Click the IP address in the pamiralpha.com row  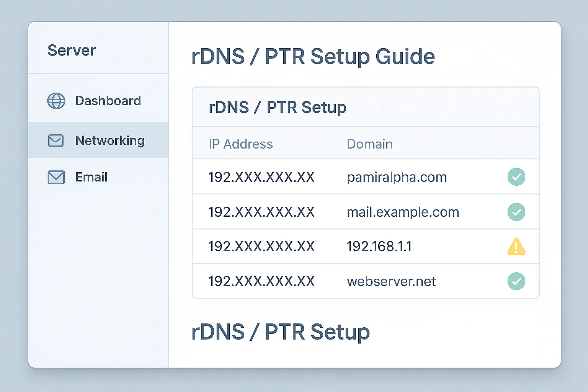tap(261, 177)
